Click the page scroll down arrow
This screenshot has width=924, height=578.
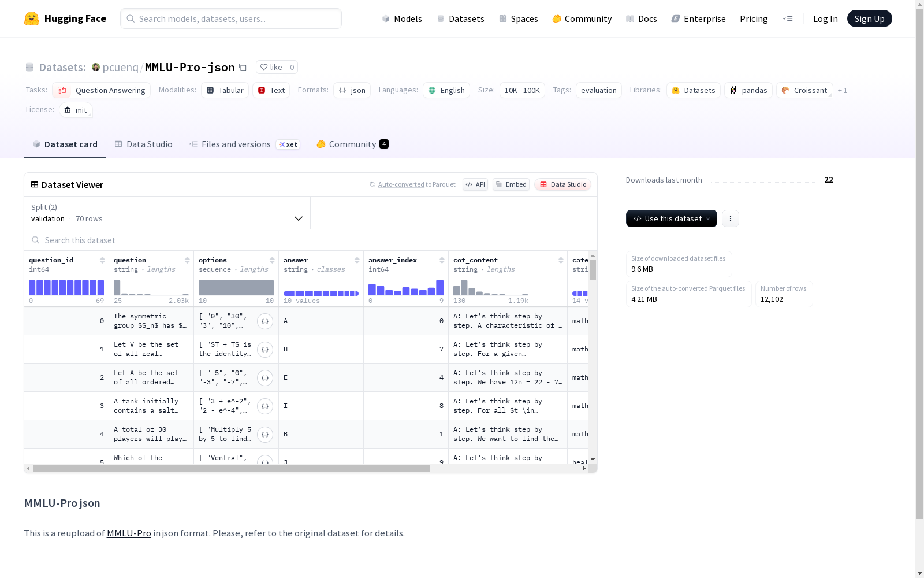click(920, 573)
